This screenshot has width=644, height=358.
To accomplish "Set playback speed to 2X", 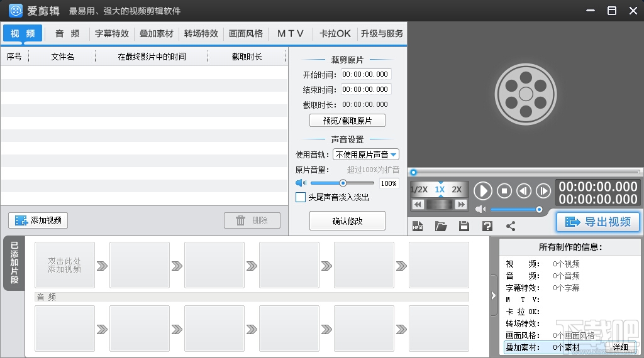I will (x=457, y=190).
